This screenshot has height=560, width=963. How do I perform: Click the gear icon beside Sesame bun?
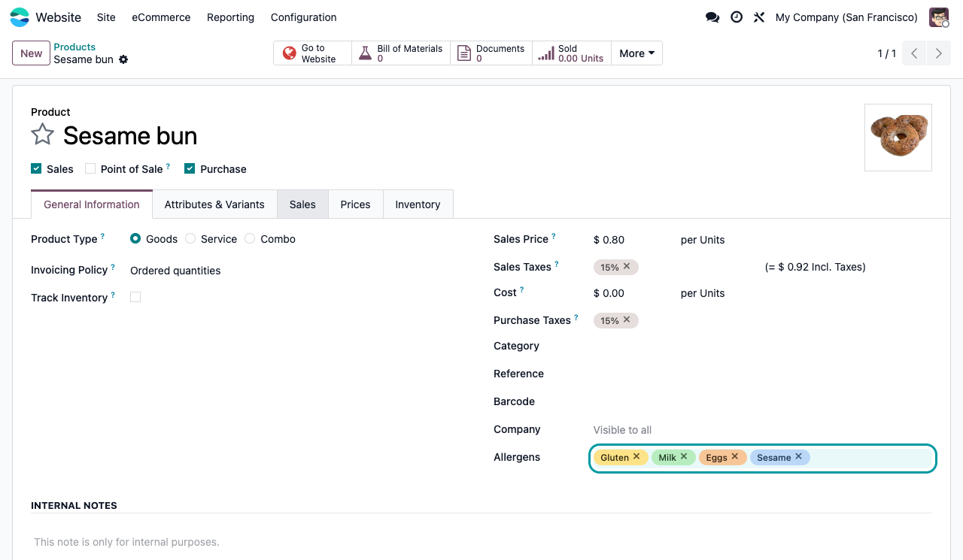[x=123, y=59]
